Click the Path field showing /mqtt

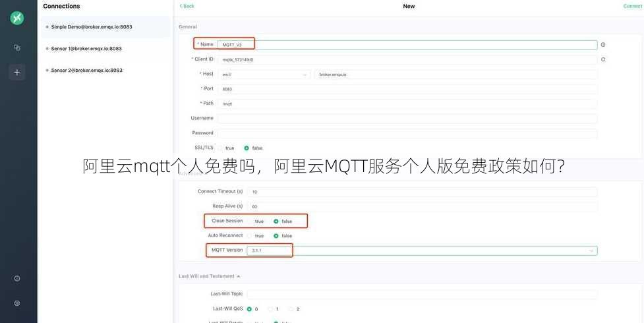coord(407,104)
